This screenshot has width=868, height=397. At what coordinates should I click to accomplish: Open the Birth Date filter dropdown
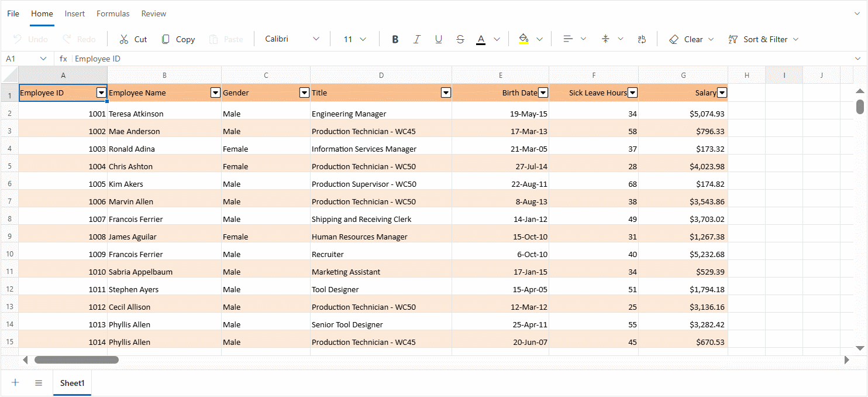tap(543, 93)
